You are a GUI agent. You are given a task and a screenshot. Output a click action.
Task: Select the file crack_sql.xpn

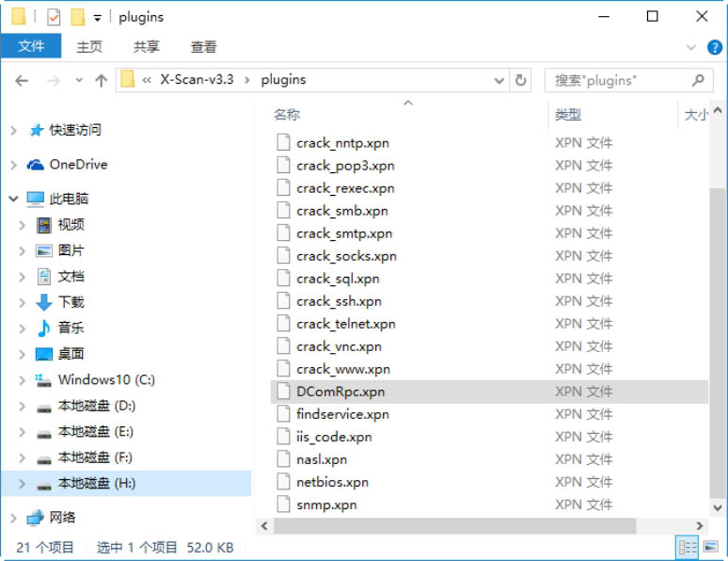[x=338, y=279]
